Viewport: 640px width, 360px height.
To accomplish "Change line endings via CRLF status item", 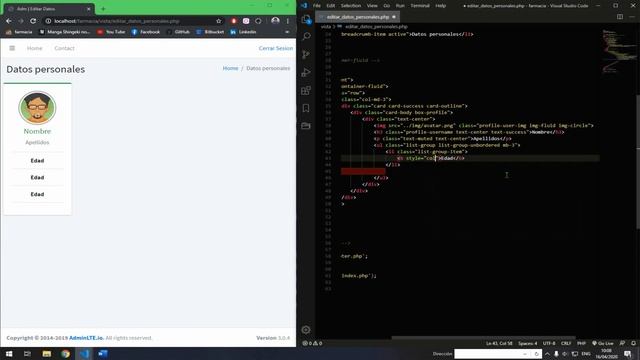I will pyautogui.click(x=566, y=343).
